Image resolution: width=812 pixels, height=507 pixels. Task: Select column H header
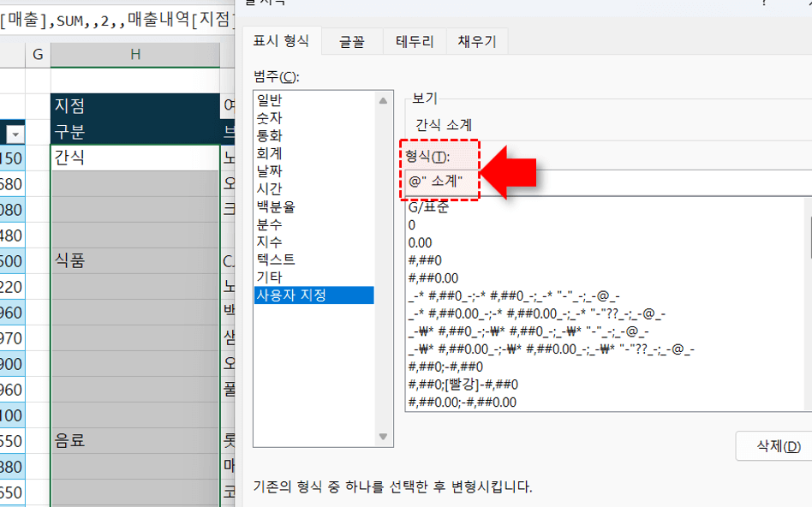(134, 55)
